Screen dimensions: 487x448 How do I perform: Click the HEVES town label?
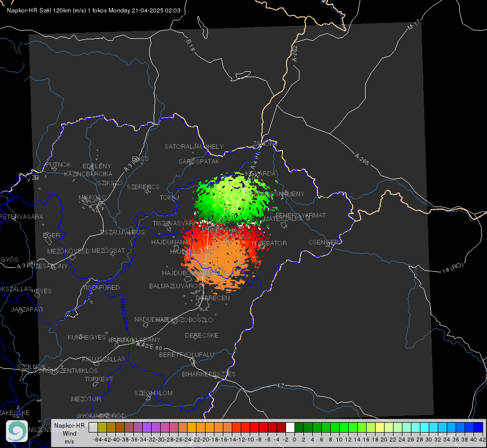[x=41, y=291]
